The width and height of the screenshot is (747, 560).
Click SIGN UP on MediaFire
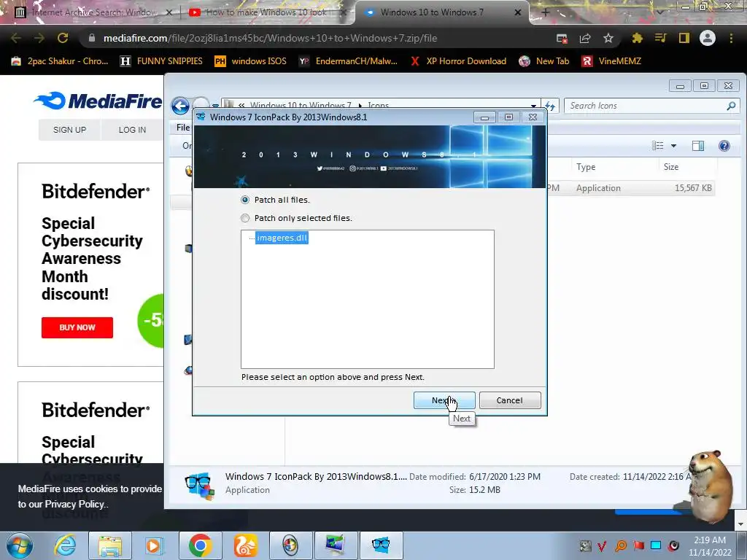(69, 130)
